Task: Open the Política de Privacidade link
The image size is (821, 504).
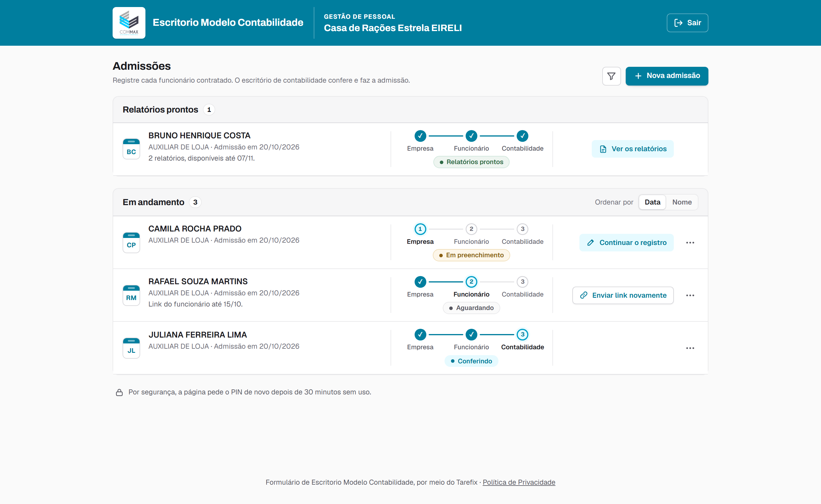Action: 519,482
